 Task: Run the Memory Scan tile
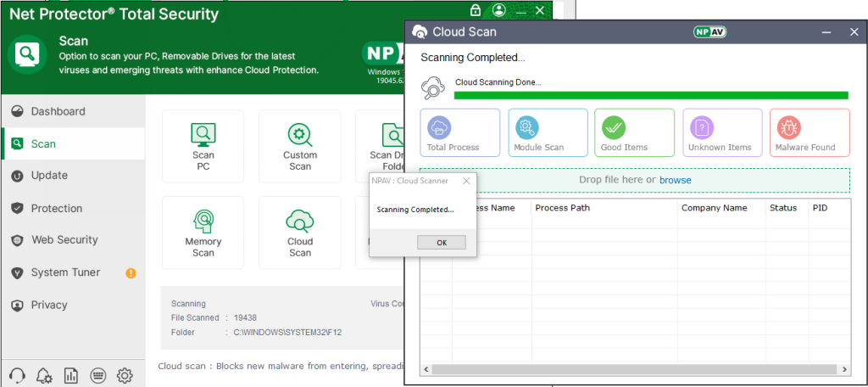coord(203,233)
